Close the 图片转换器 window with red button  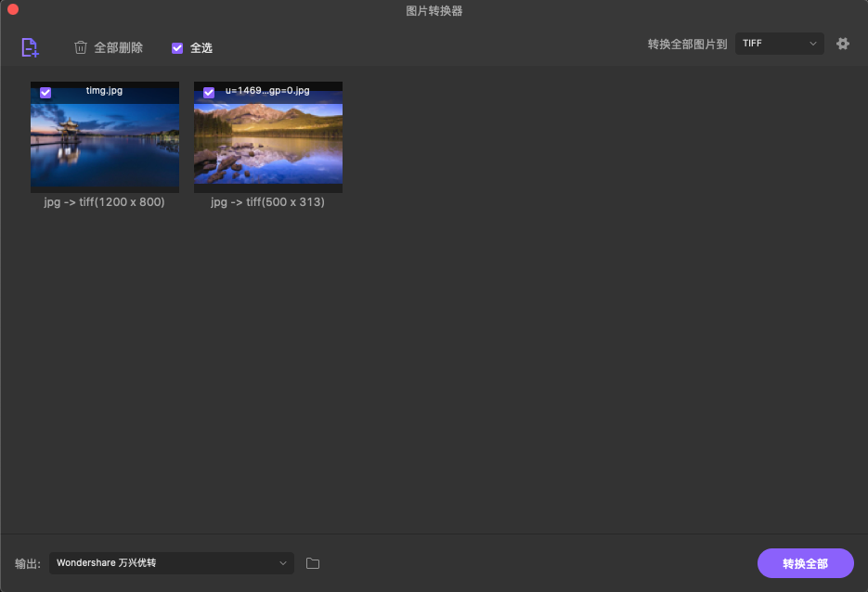[13, 9]
